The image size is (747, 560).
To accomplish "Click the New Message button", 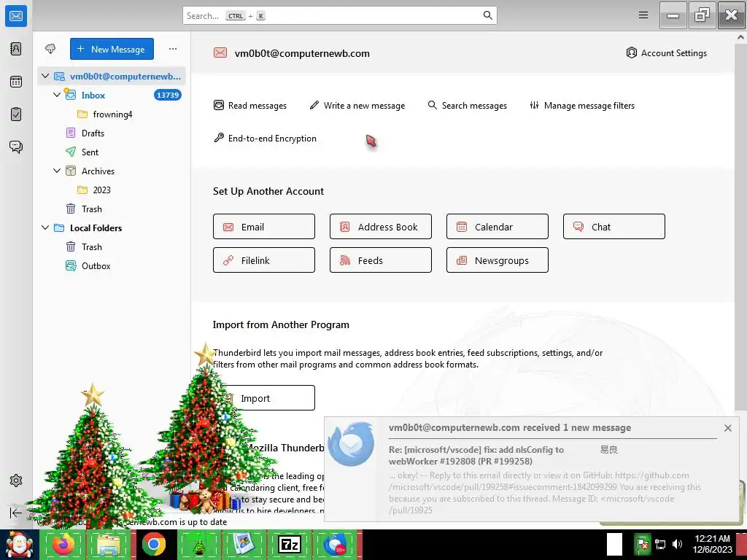I will tap(112, 49).
